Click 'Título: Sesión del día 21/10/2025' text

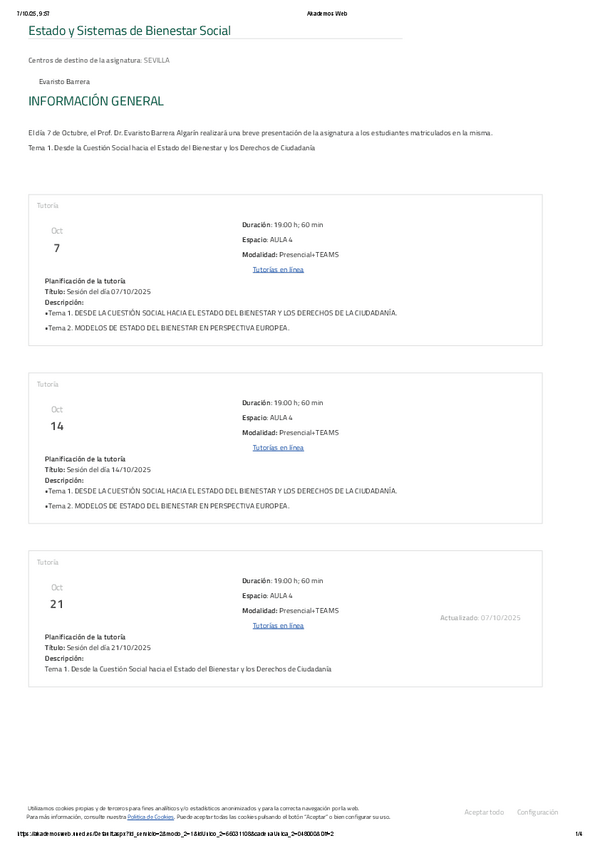(98, 647)
